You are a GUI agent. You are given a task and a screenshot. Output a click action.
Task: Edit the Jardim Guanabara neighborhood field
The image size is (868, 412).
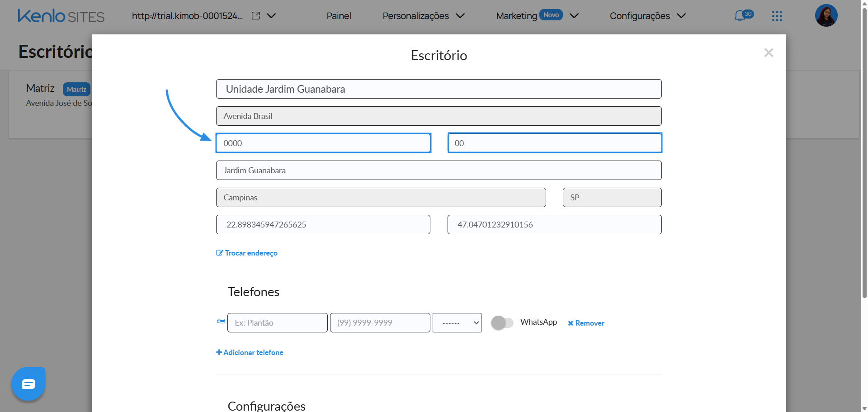click(439, 170)
